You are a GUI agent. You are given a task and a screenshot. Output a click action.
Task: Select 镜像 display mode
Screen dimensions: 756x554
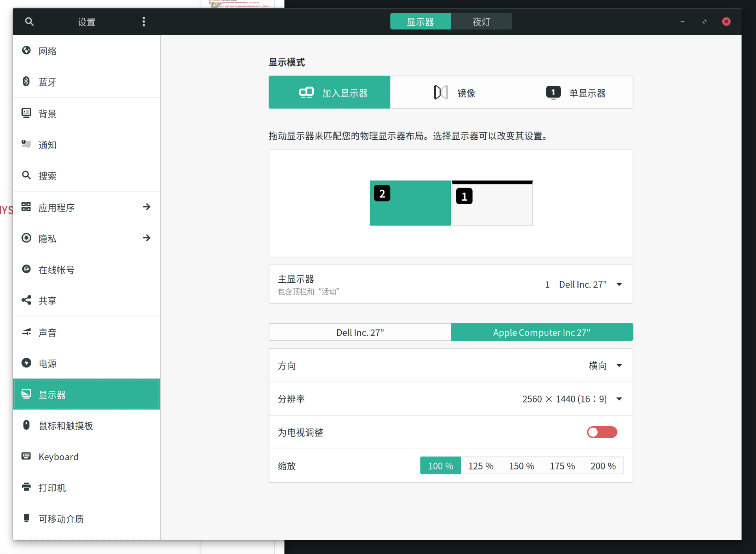point(456,92)
